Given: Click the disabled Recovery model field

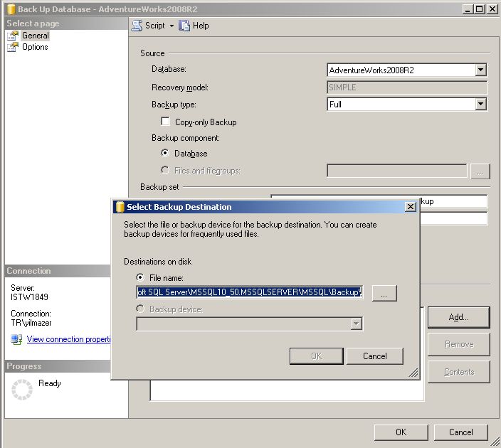Looking at the screenshot, I should tap(407, 87).
